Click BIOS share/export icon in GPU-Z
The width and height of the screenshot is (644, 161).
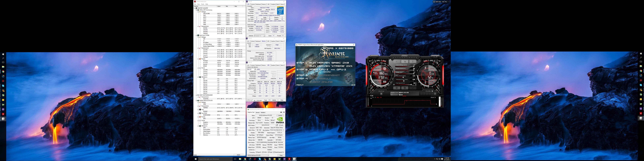pos(277,125)
